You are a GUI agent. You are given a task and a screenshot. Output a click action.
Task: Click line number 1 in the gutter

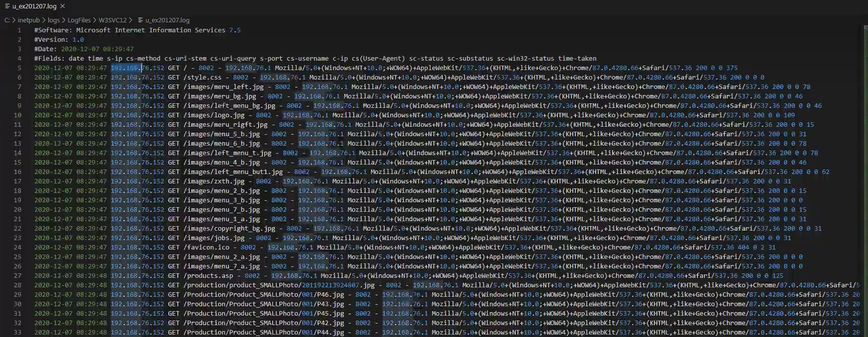(x=19, y=30)
